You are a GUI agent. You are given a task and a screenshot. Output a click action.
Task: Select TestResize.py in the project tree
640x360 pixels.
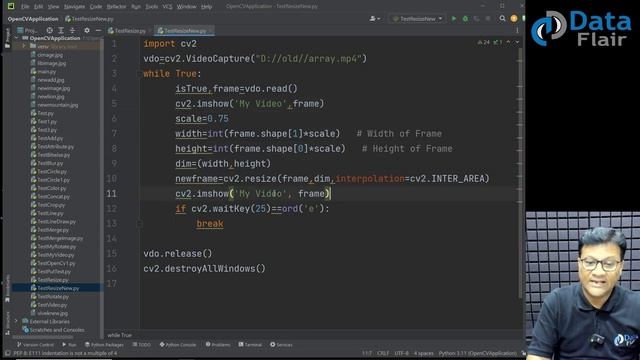49,280
